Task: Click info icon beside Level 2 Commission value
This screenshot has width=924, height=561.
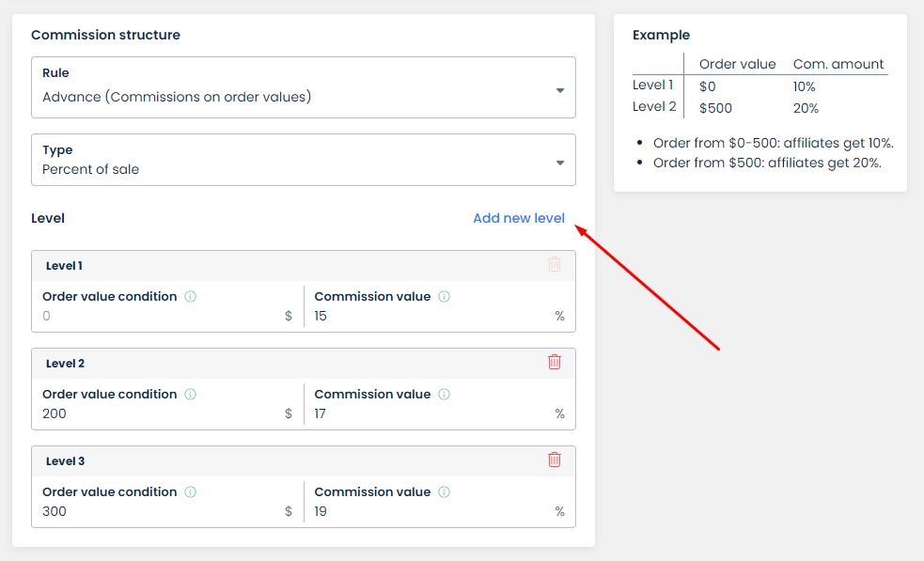Action: click(445, 395)
